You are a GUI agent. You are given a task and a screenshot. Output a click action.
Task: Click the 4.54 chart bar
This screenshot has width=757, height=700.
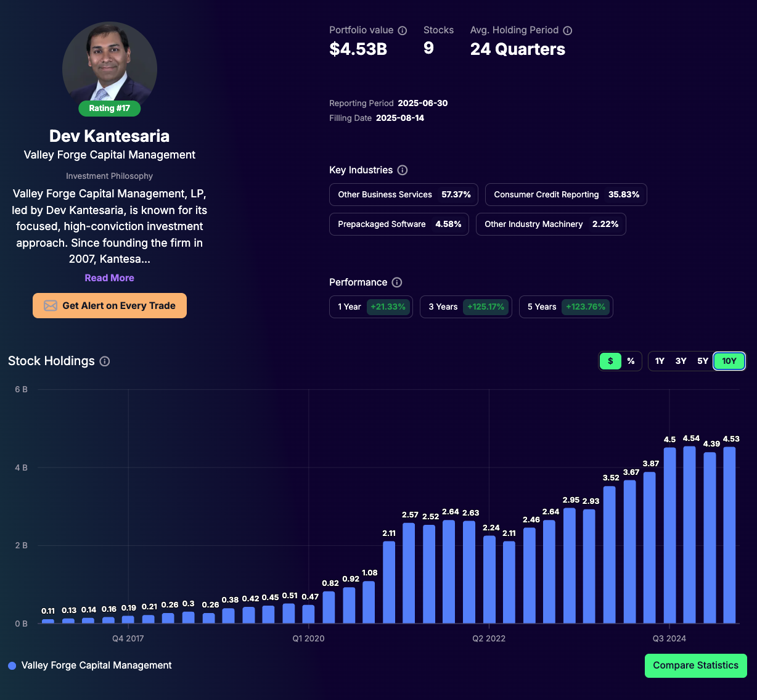[x=690, y=535]
